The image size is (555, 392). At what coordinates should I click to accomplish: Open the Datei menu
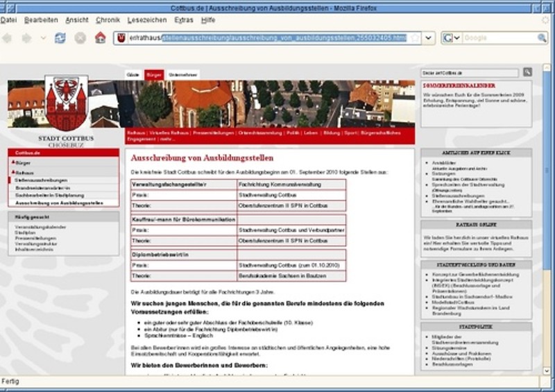[8, 20]
